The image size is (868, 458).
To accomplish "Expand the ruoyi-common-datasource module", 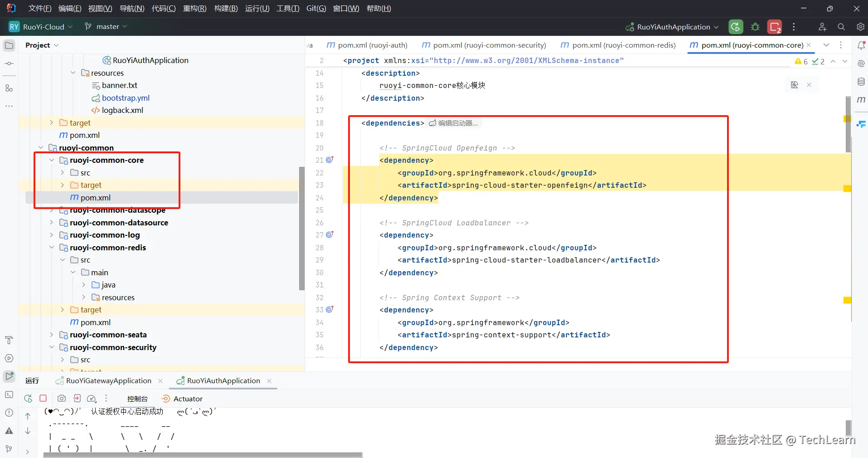I will [52, 222].
